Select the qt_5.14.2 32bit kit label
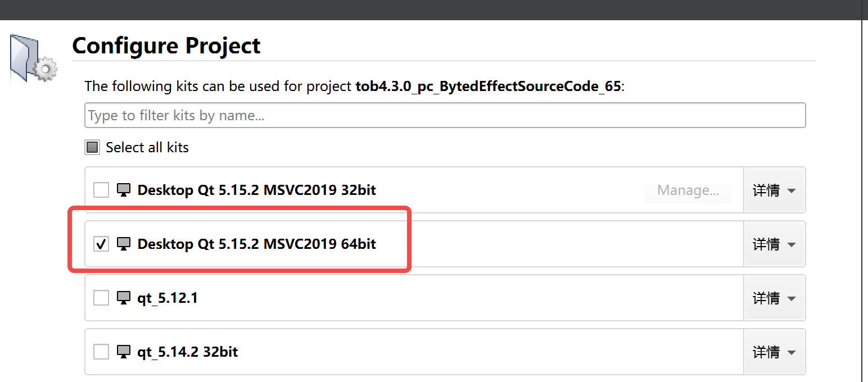This screenshot has width=868, height=382. tap(188, 352)
